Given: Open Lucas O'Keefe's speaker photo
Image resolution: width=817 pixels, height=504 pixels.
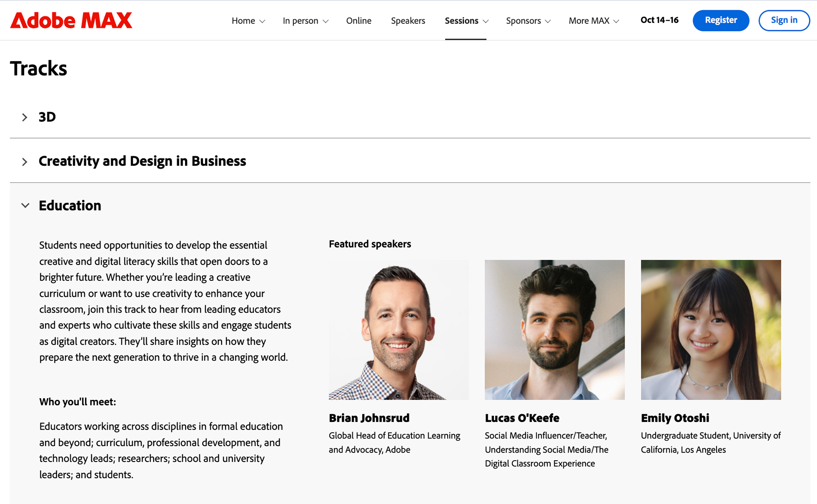Looking at the screenshot, I should (554, 330).
